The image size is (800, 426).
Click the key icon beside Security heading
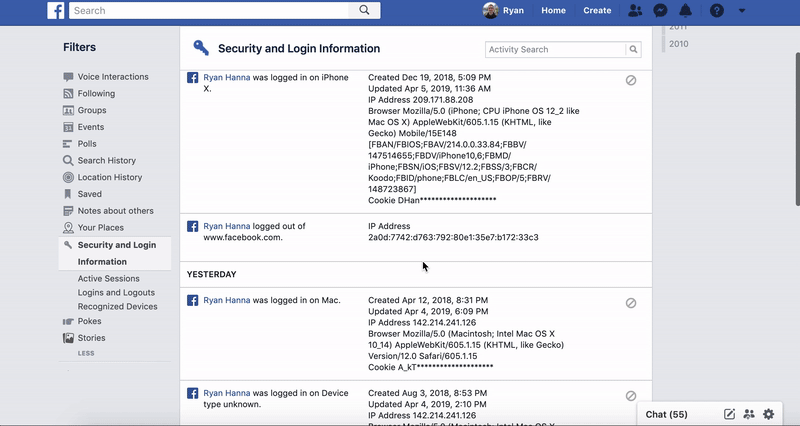coord(201,48)
